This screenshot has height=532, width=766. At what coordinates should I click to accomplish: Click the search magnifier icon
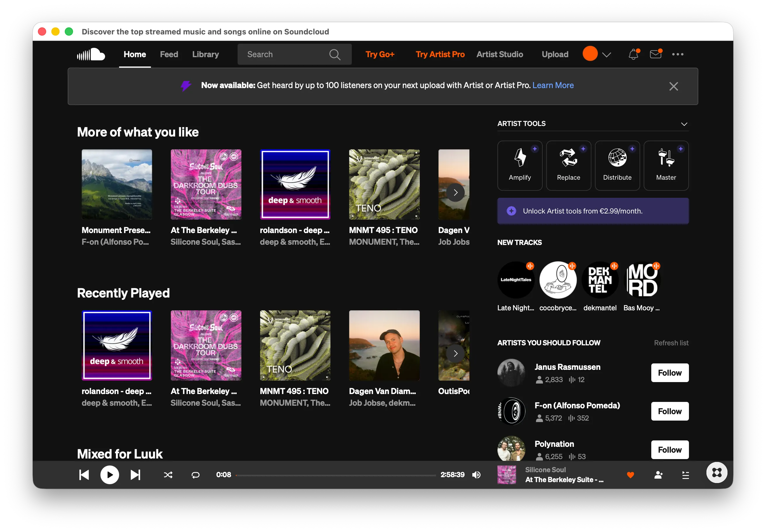pos(335,54)
